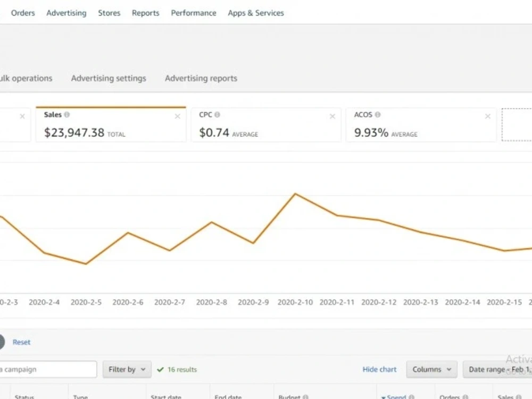Click the 16 results text
Viewport: 532px width, 399px height.
tap(182, 370)
